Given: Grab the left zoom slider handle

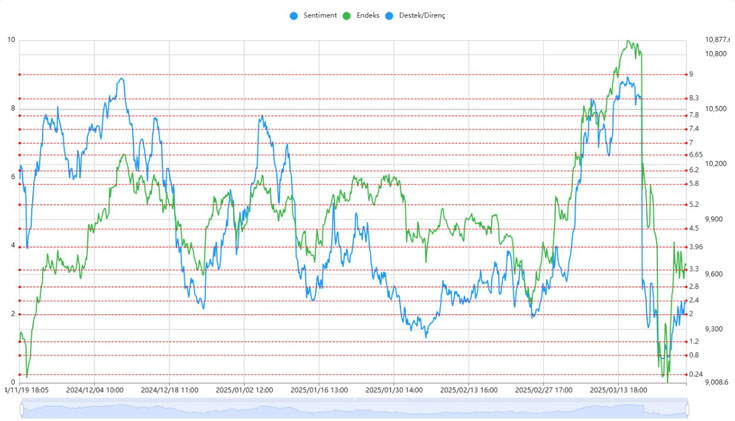Looking at the screenshot, I should [22, 409].
